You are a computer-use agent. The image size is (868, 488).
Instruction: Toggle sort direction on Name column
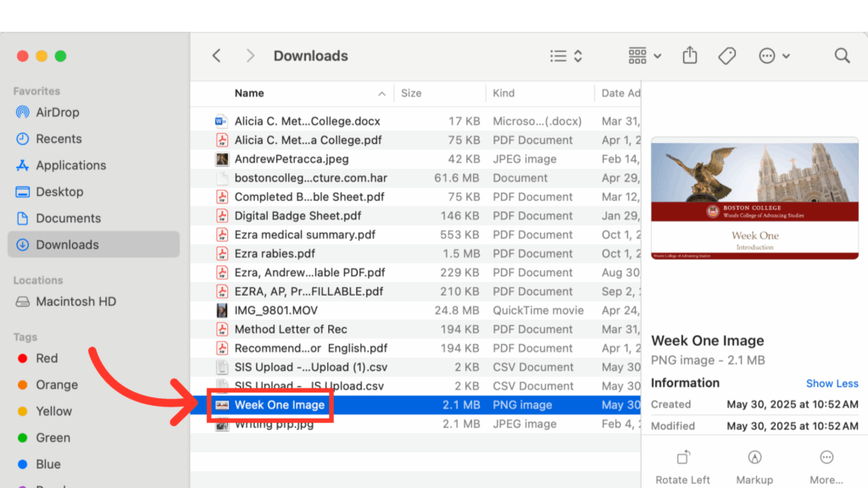(x=381, y=93)
